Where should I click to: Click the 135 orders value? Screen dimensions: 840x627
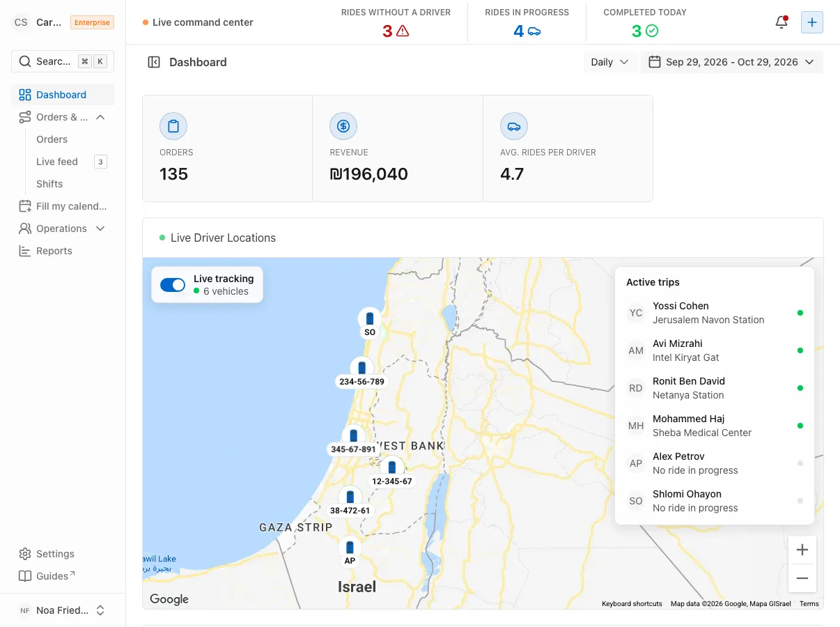(x=174, y=174)
